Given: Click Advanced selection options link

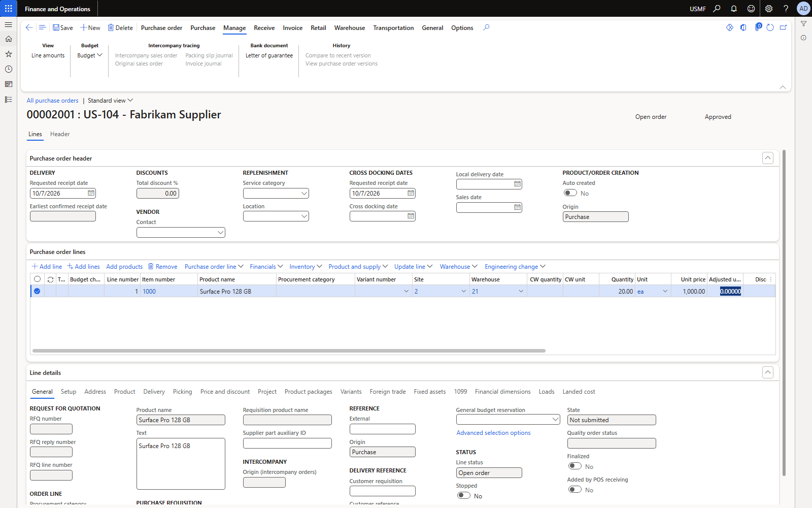Looking at the screenshot, I should coord(493,433).
